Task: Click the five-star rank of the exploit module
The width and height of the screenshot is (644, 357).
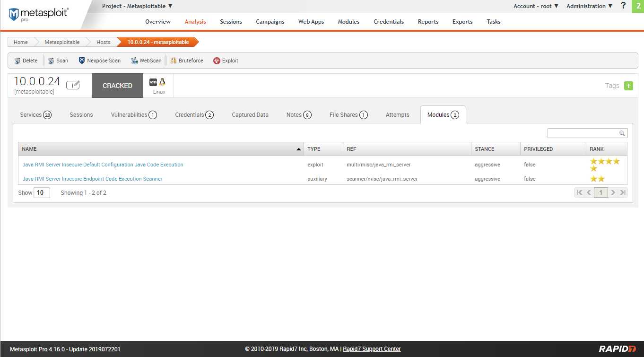Action: [x=605, y=165]
